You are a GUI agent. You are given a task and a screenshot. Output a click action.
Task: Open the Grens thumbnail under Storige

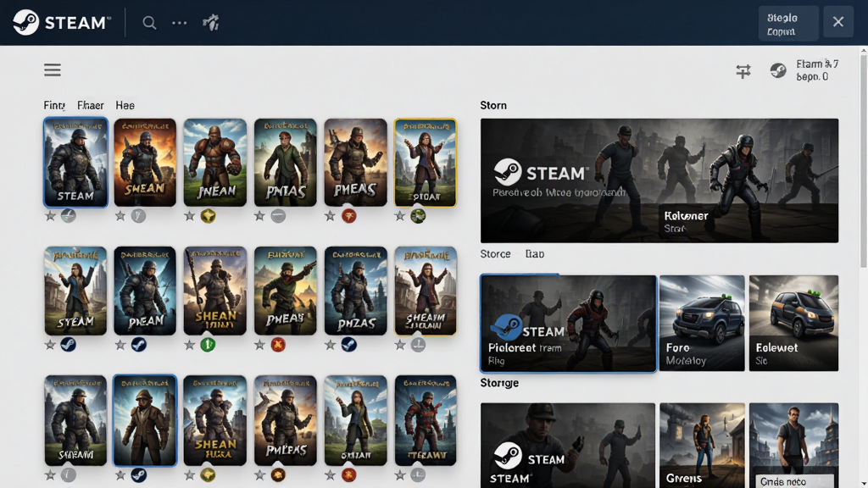702,446
